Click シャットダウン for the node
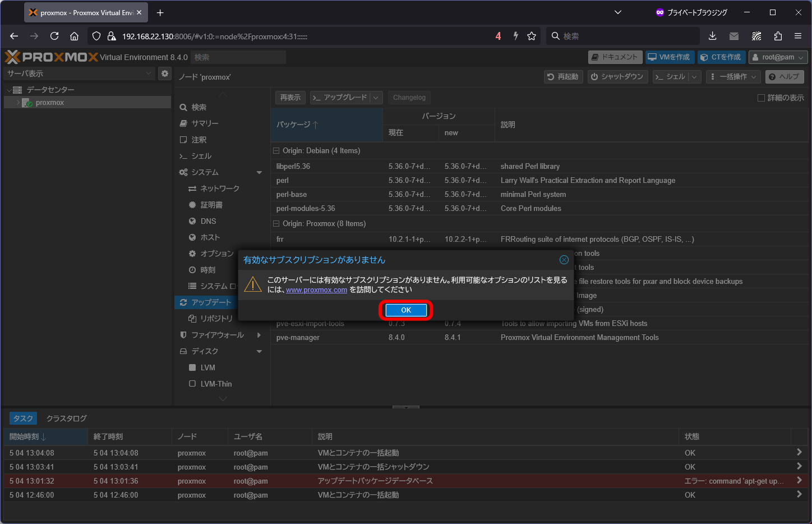 (618, 77)
